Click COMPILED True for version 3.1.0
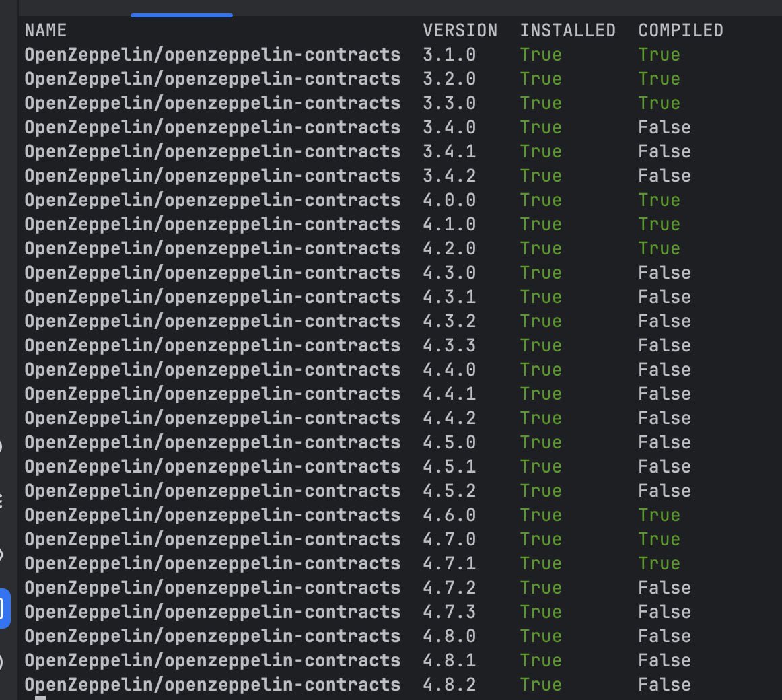This screenshot has width=782, height=700. click(x=659, y=55)
